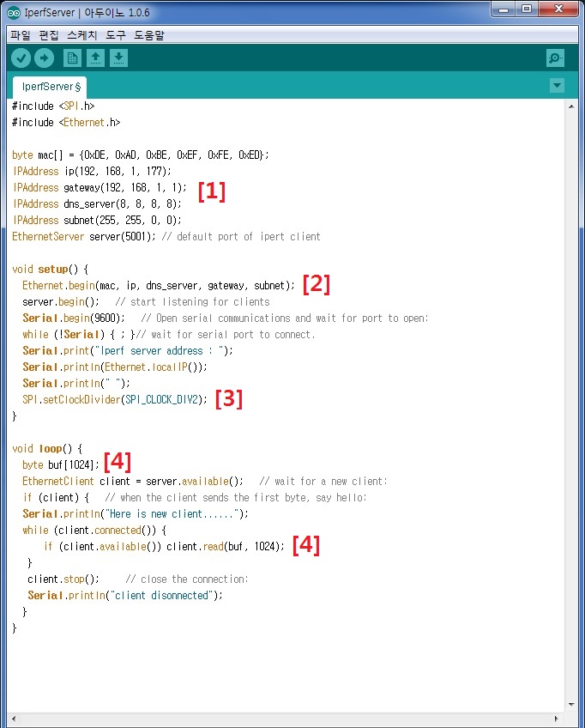Viewport: 585px width, 728px height.
Task: Click the 'if (client) {' line
Action: [x=195, y=498]
